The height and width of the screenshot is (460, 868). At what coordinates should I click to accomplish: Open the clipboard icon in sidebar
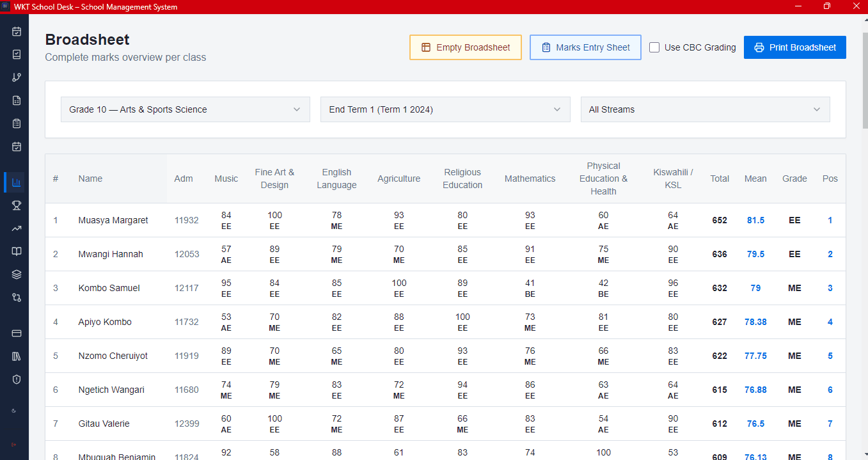coord(15,123)
